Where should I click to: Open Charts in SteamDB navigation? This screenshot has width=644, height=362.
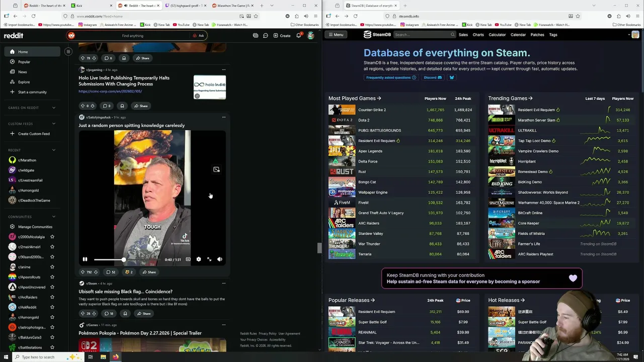tap(478, 35)
